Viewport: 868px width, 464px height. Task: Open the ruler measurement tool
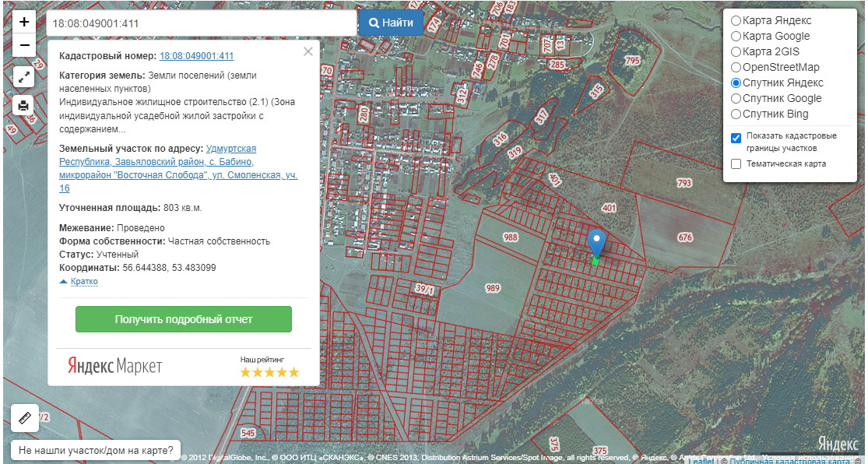24,418
